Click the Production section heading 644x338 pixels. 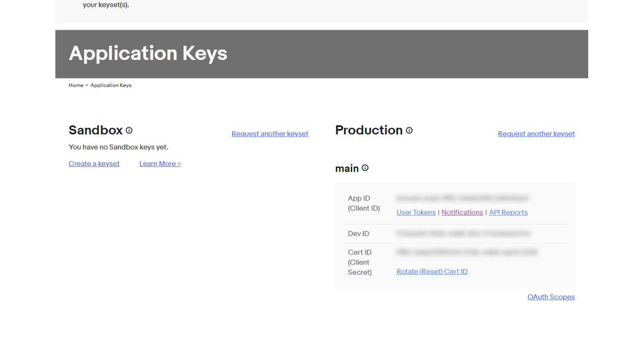point(369,130)
